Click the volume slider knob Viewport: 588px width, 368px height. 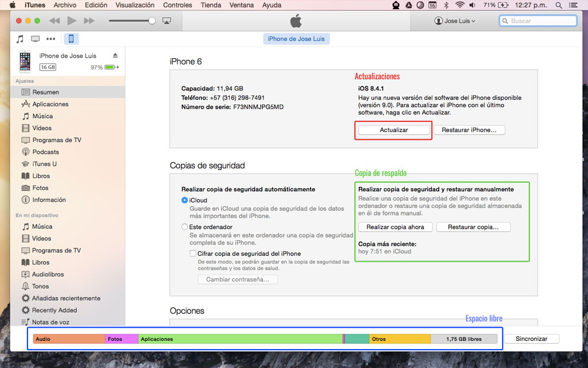(x=152, y=21)
